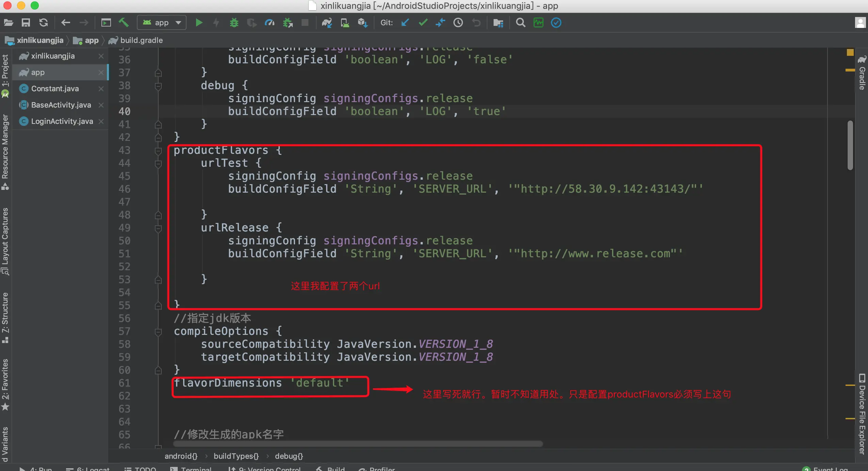Viewport: 868px width, 471px height.
Task: Close the BaseActivity.java tab
Action: point(101,105)
